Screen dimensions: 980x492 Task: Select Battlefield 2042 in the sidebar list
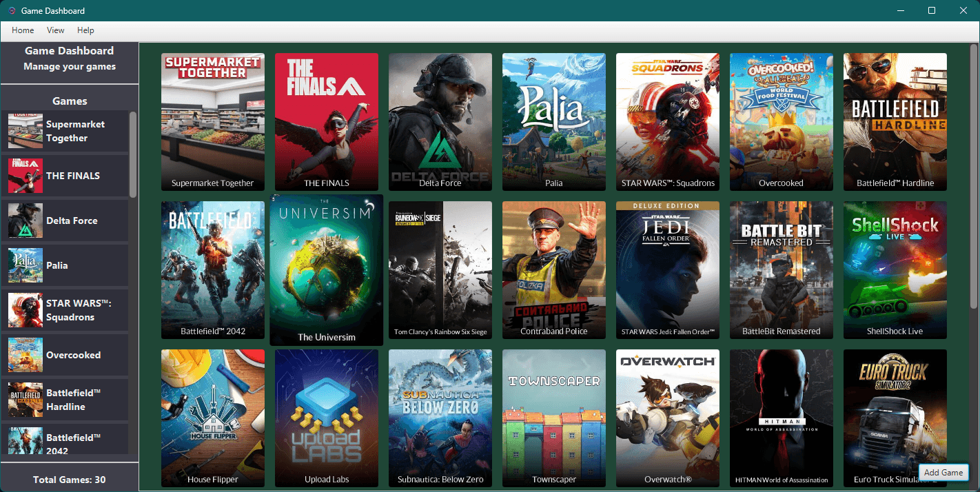[x=65, y=439]
